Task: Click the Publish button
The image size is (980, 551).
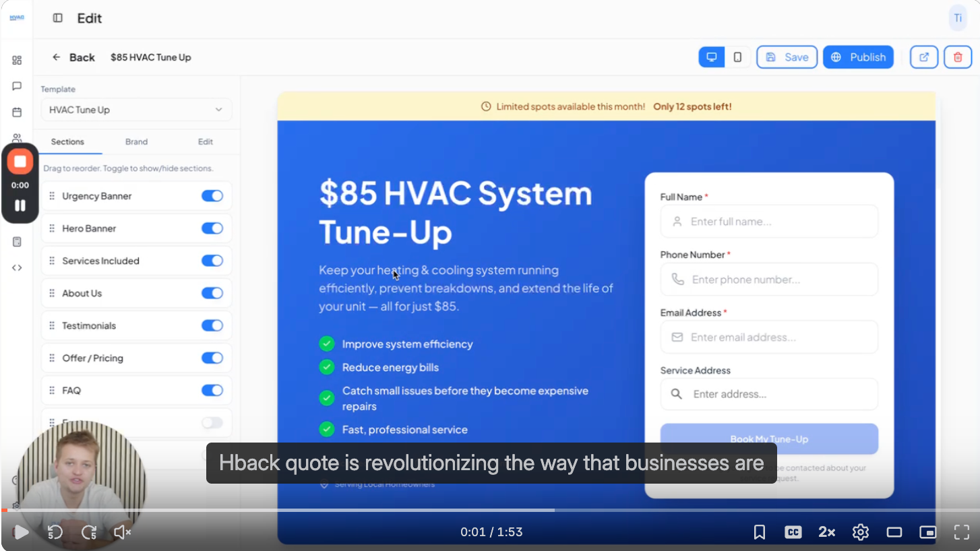Action: click(x=858, y=57)
